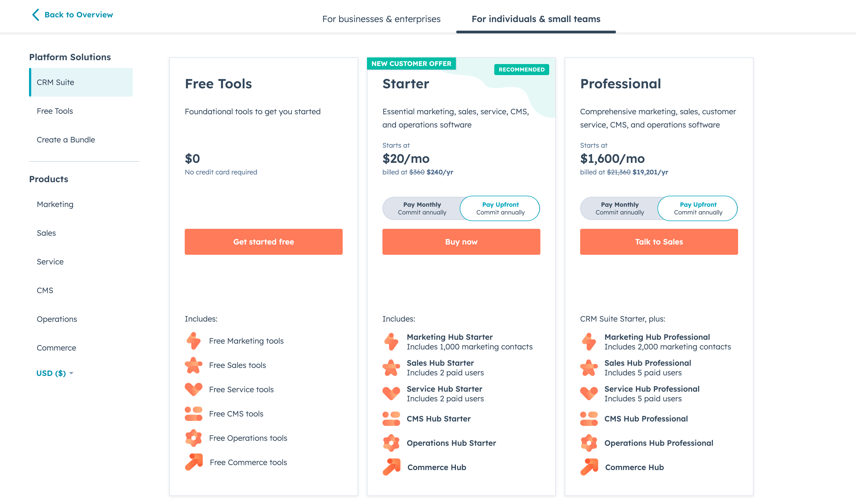Viewport: 856px width, 504px height.
Task: Click the $20/mo Starter price
Action: coord(406,159)
